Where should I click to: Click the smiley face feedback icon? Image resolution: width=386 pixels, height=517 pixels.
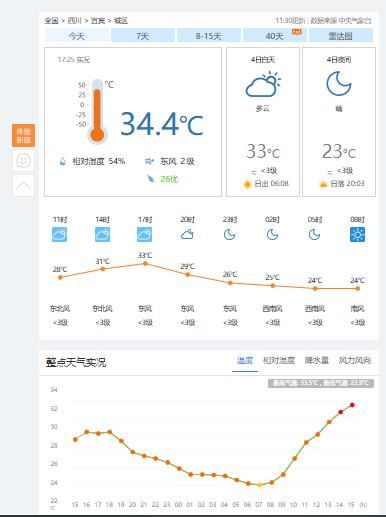pos(23,161)
